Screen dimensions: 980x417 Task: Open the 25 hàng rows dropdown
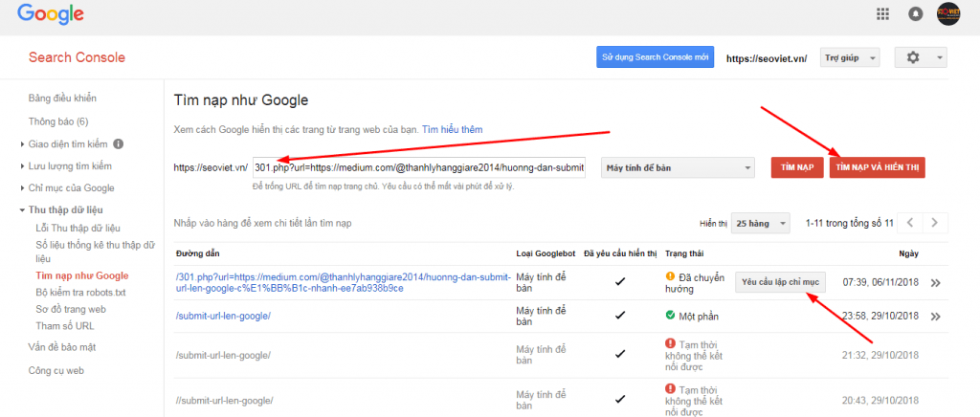point(760,223)
